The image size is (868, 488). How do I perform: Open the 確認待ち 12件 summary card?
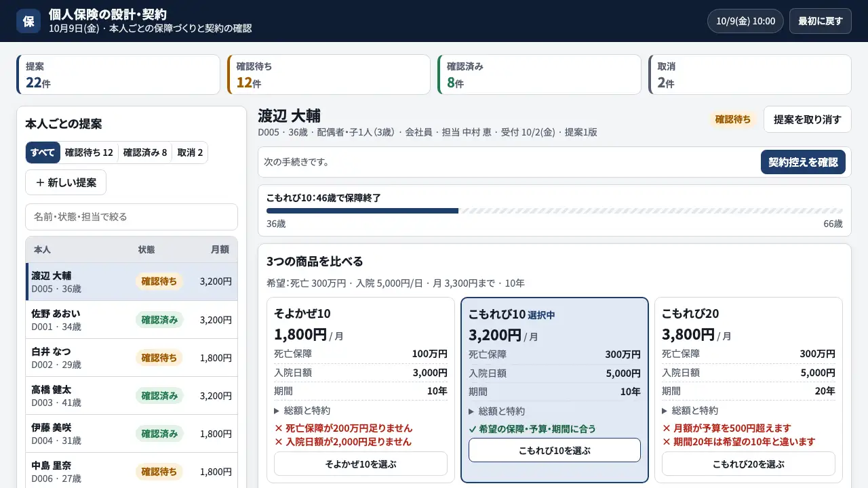[329, 75]
